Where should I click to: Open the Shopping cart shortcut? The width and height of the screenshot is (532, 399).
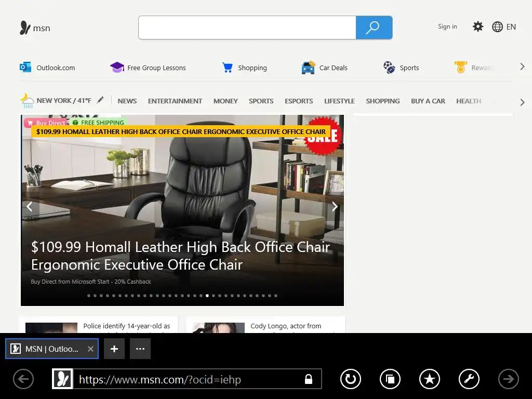(244, 68)
